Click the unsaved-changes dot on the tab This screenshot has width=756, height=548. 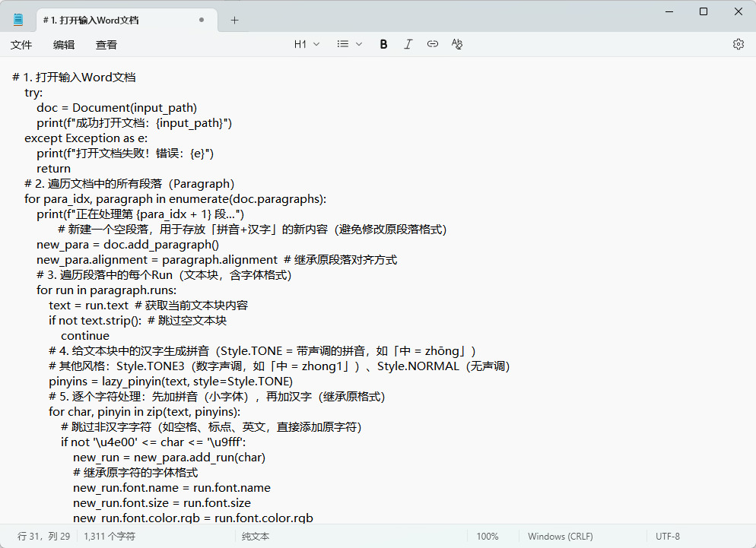point(202,20)
